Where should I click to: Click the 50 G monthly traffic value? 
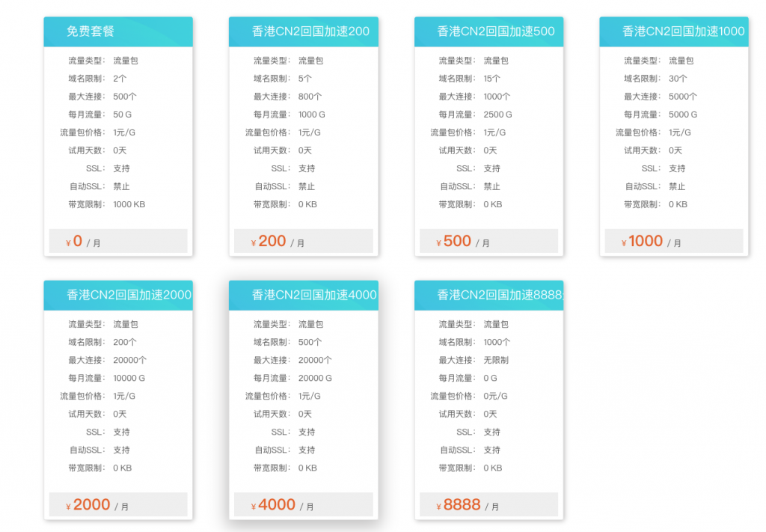coord(122,114)
